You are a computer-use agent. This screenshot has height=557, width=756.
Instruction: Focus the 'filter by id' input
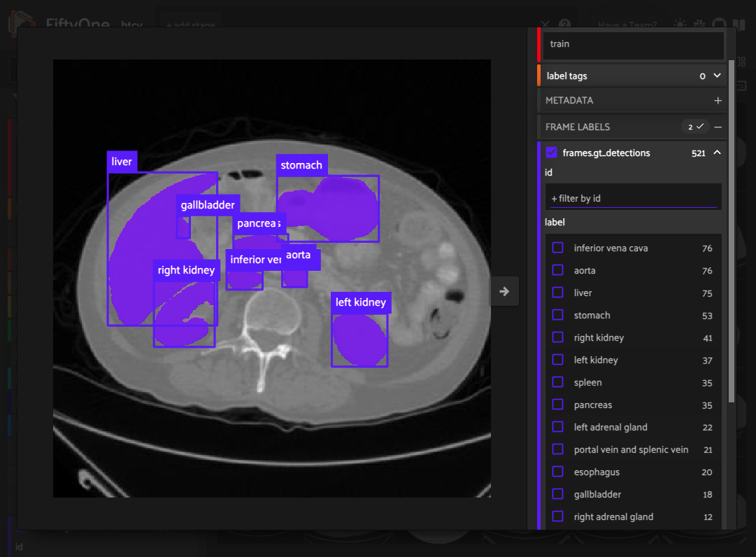point(633,198)
